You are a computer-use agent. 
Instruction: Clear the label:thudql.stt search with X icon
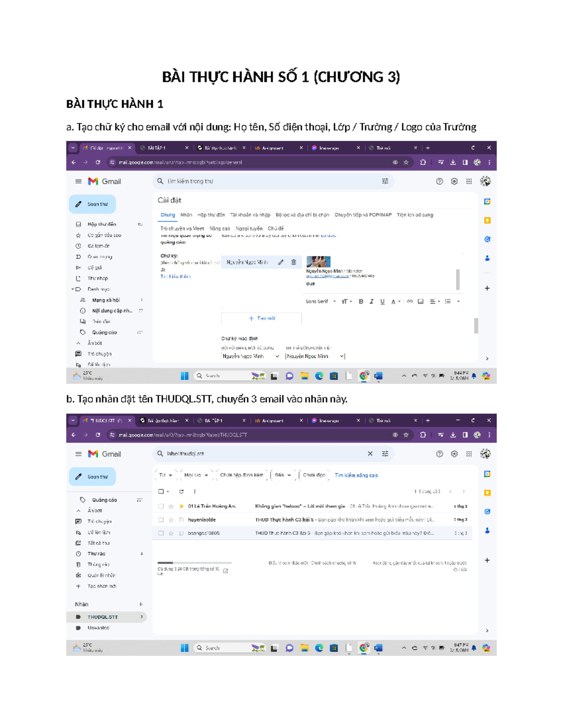coord(370,454)
